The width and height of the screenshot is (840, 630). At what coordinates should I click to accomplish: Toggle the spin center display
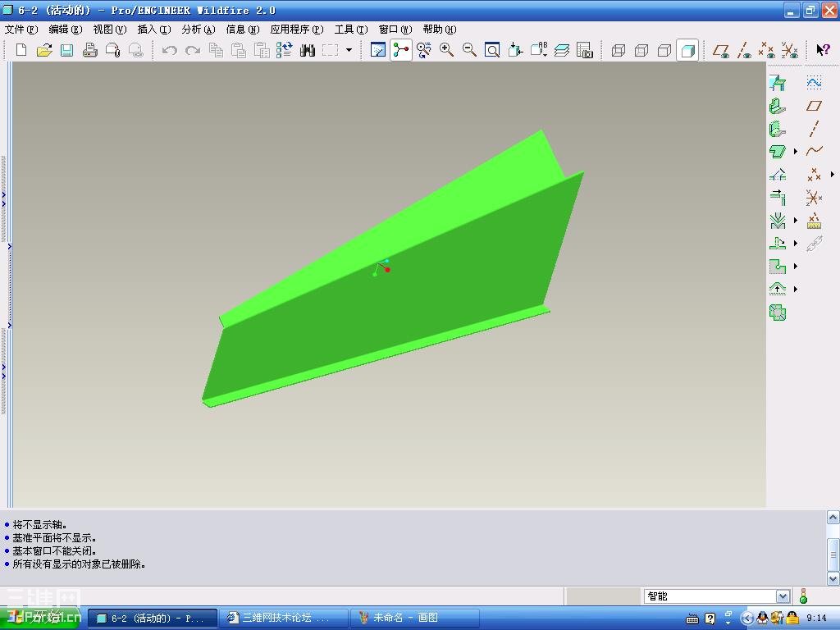pos(400,50)
